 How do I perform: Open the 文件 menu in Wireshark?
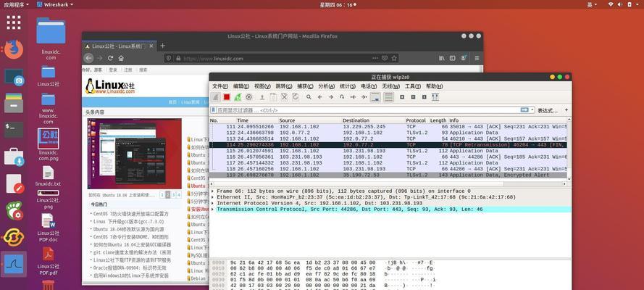[219, 86]
